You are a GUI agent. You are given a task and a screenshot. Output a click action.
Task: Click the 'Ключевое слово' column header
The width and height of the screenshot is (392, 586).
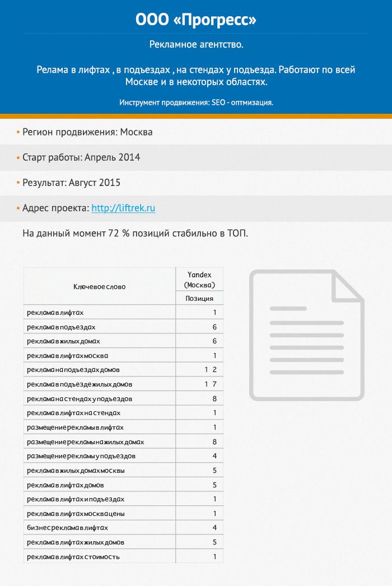click(100, 286)
